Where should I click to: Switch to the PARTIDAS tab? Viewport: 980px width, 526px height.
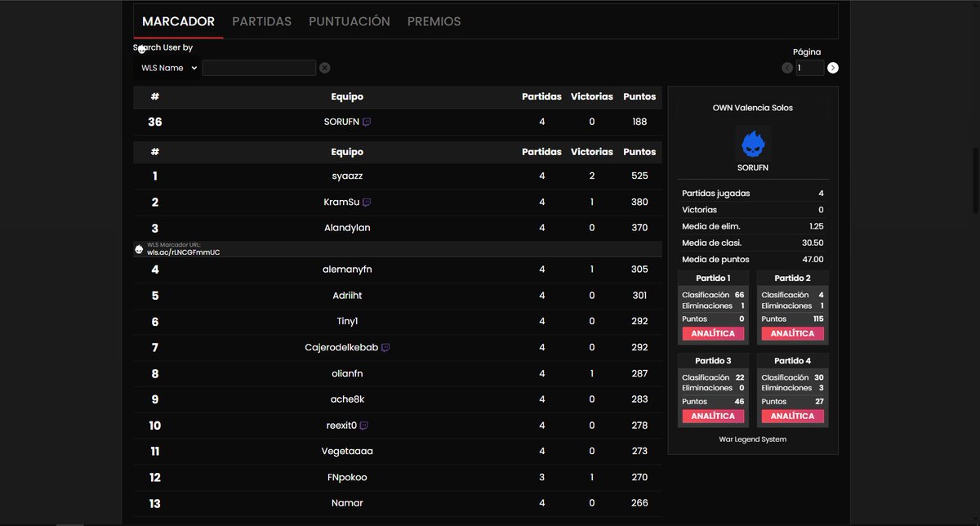point(261,22)
